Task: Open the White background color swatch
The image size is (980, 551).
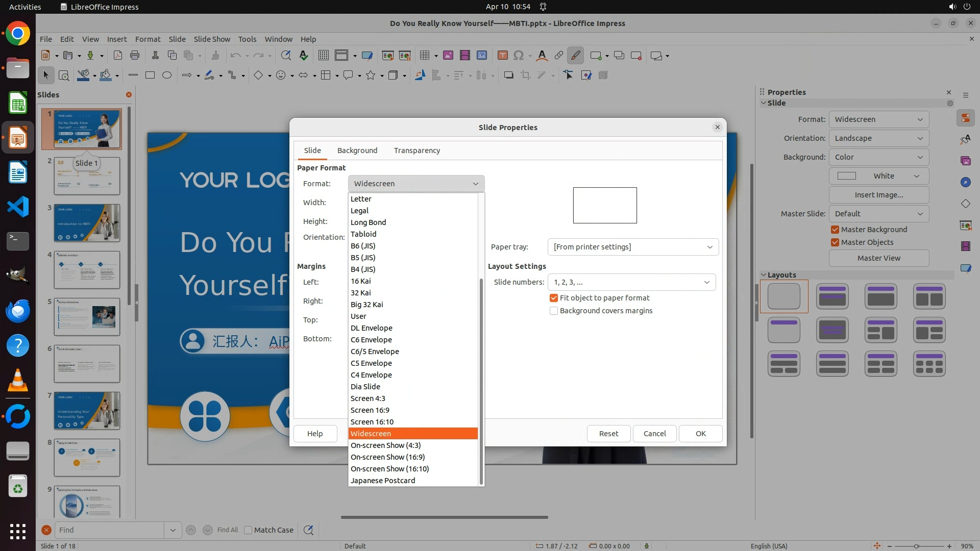Action: (878, 176)
